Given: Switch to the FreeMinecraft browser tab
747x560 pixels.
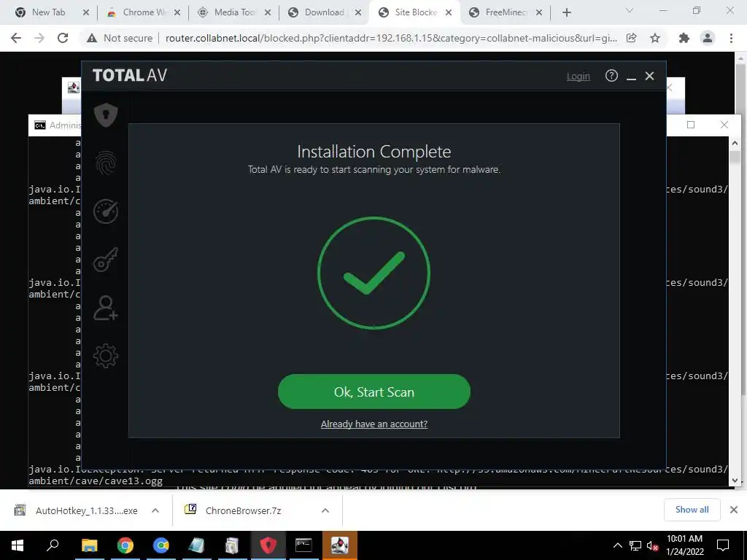Looking at the screenshot, I should (505, 12).
